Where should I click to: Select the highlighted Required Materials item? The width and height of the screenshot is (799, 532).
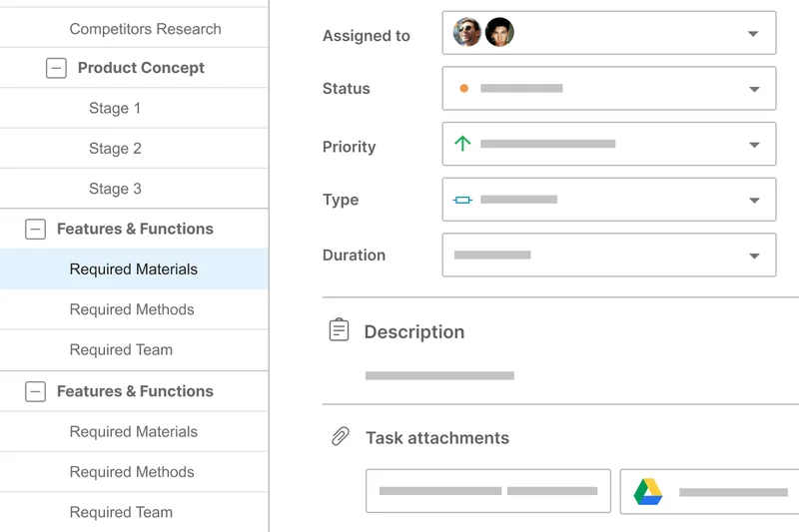pyautogui.click(x=134, y=269)
